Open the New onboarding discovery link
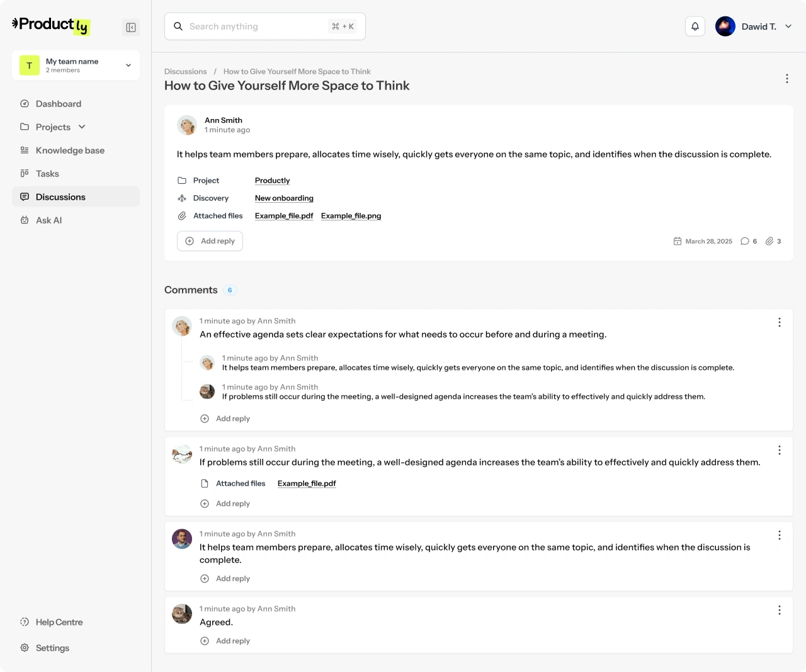The image size is (806, 672). pyautogui.click(x=284, y=198)
